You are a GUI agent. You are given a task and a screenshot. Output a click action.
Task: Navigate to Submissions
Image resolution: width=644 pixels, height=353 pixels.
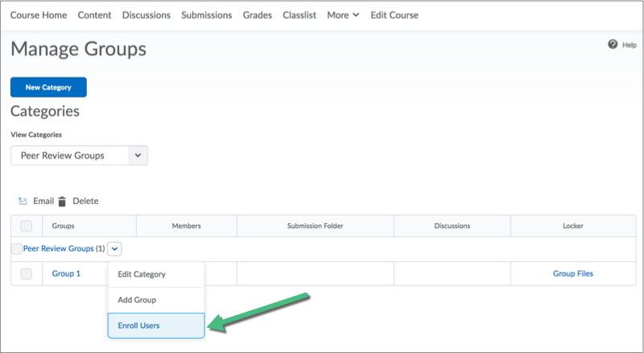(x=207, y=15)
